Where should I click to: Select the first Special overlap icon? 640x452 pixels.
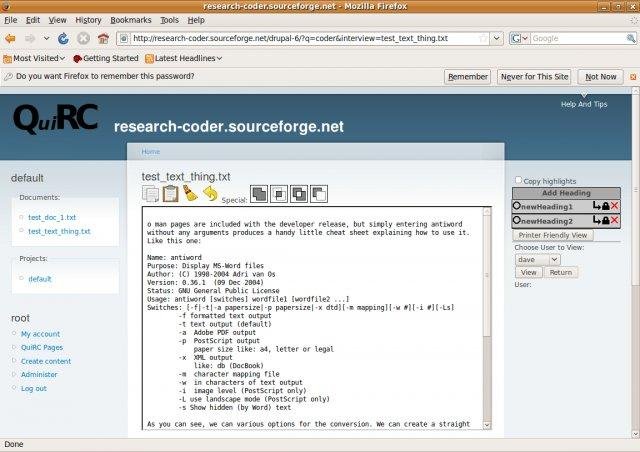(x=259, y=194)
